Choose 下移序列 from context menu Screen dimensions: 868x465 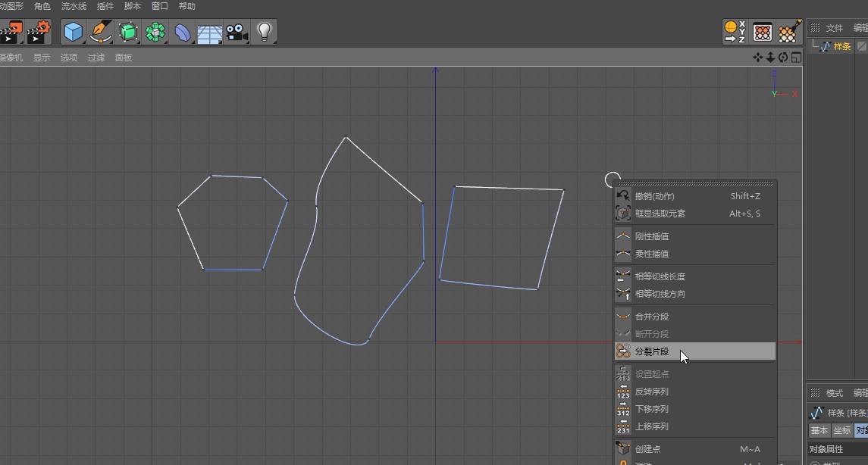coord(694,409)
